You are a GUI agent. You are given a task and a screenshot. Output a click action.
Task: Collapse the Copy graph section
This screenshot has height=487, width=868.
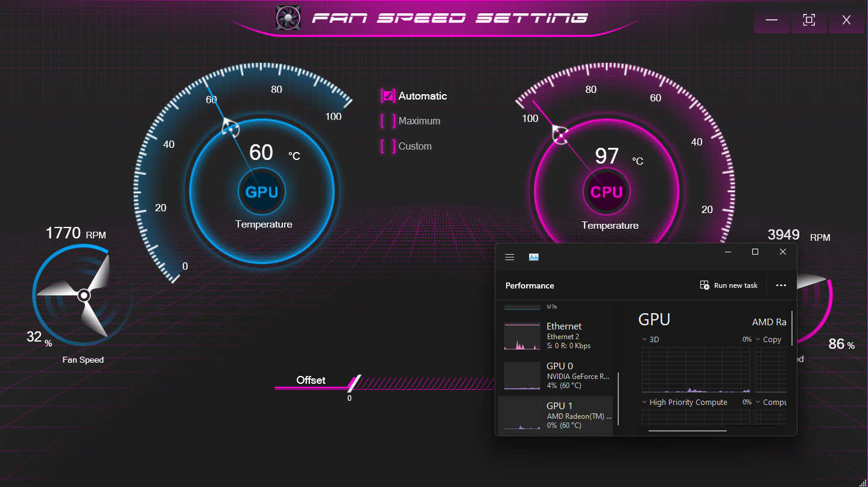758,339
